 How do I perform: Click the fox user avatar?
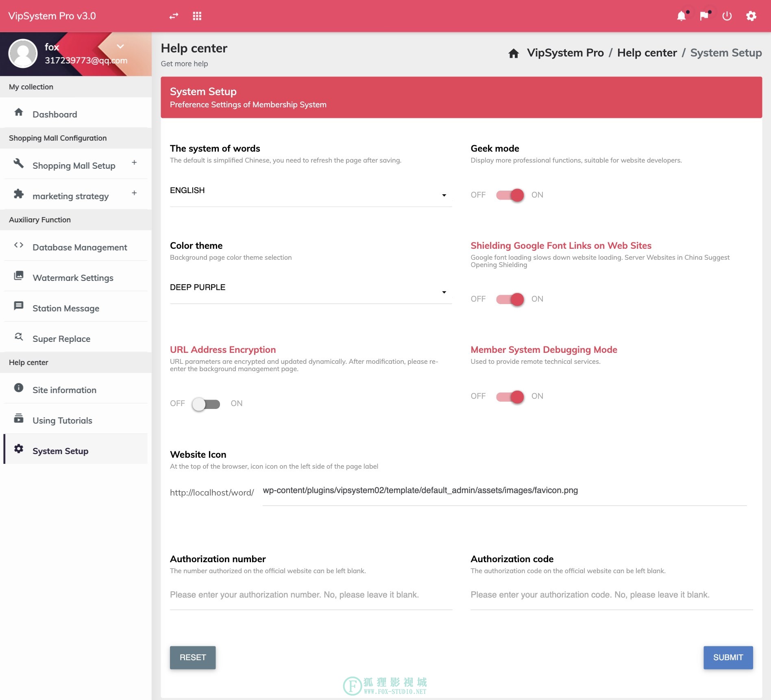[x=23, y=53]
